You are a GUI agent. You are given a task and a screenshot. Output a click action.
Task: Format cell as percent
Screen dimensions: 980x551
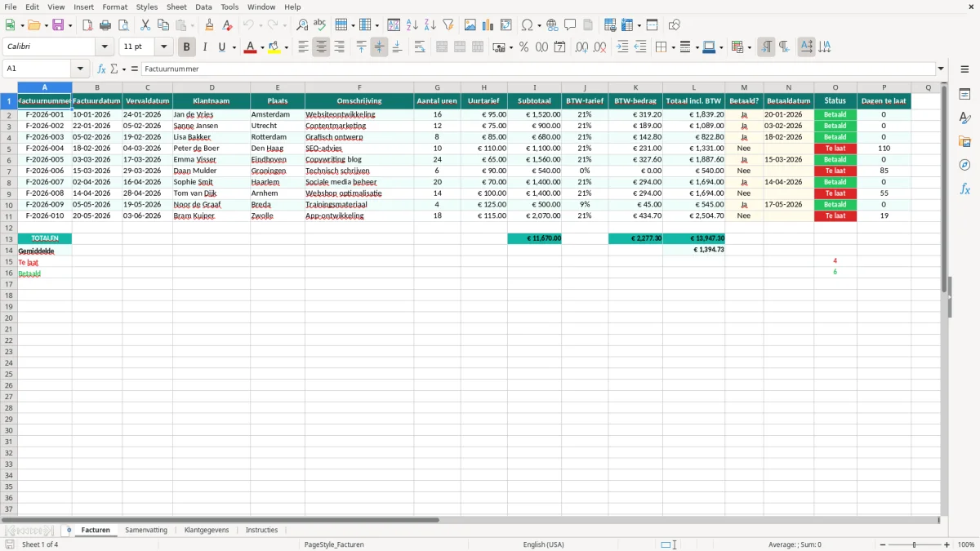[x=523, y=47]
